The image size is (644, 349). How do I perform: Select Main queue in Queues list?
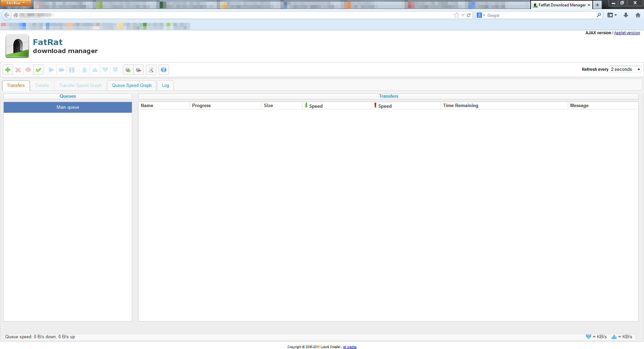68,107
